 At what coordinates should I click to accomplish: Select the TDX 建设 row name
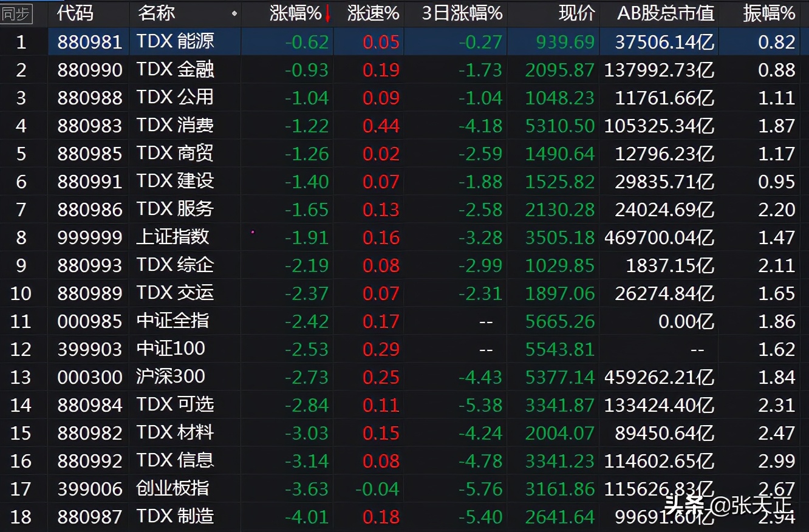(175, 181)
